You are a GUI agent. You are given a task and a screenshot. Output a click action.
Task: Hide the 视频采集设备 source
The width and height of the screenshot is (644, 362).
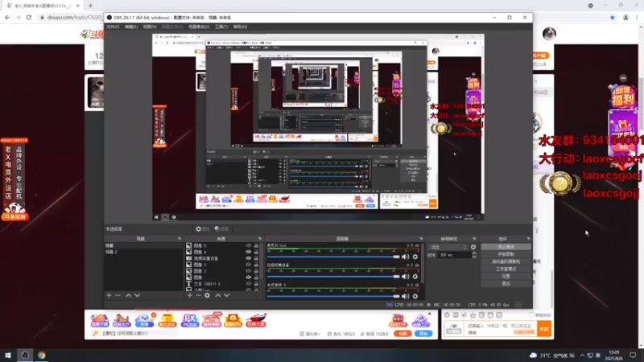[x=248, y=258]
